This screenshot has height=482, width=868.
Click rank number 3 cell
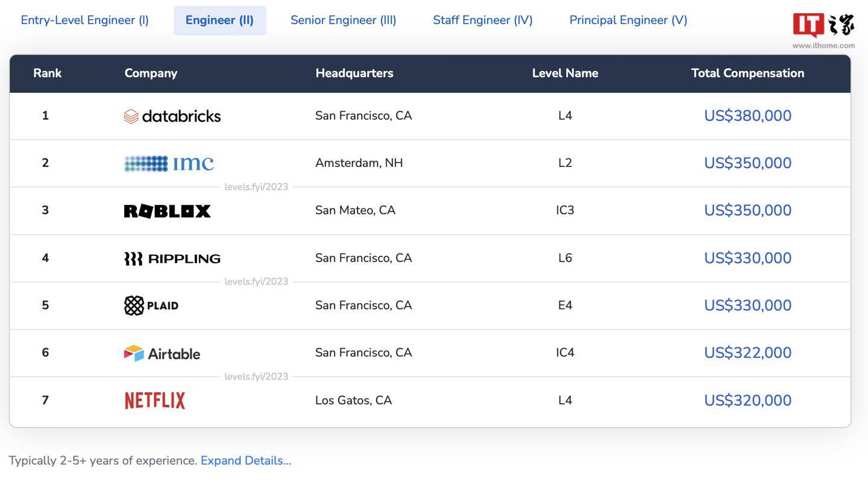(x=45, y=210)
